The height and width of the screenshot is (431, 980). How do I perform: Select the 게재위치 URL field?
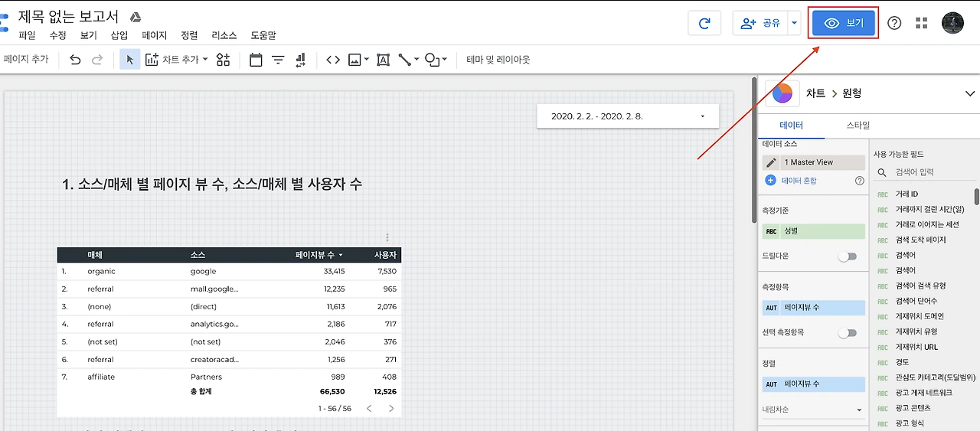pyautogui.click(x=916, y=347)
